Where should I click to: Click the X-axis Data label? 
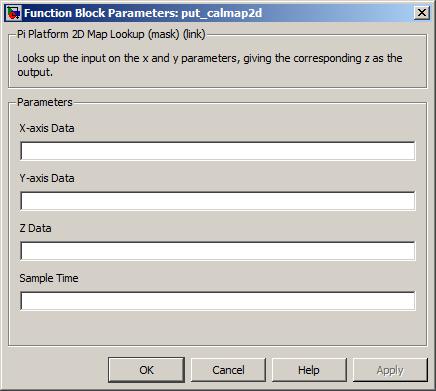click(47, 128)
